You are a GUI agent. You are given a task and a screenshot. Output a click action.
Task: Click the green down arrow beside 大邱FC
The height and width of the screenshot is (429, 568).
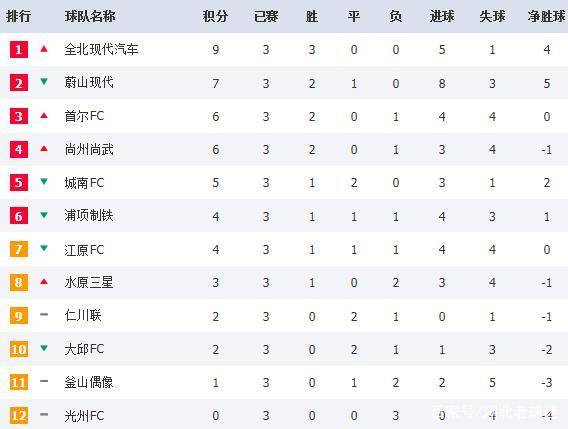[x=44, y=348]
